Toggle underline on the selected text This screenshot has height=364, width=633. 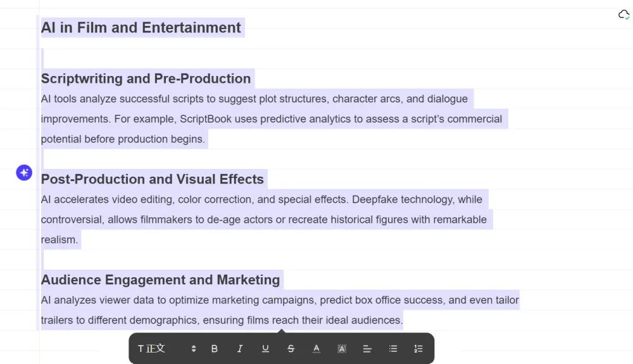click(x=265, y=349)
